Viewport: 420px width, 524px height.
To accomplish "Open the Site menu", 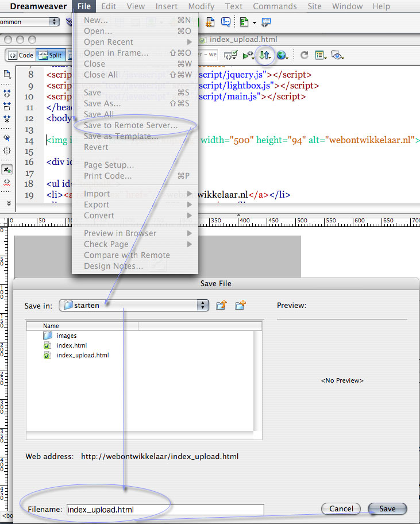I will (314, 6).
